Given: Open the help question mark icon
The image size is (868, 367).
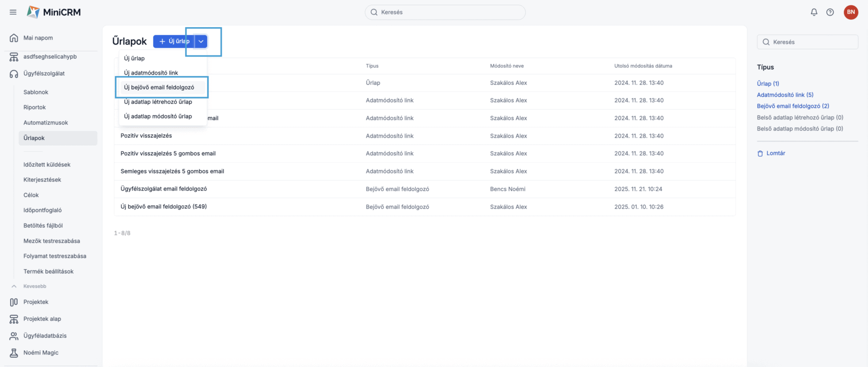Looking at the screenshot, I should (830, 12).
